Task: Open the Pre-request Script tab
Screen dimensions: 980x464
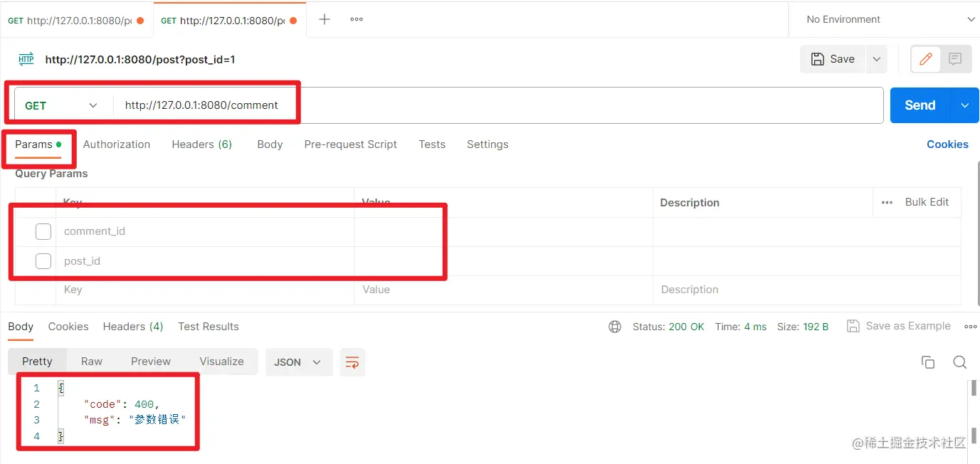Action: click(x=351, y=144)
